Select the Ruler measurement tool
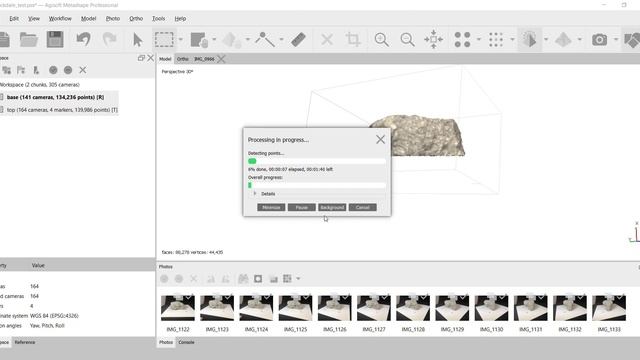 (299, 40)
